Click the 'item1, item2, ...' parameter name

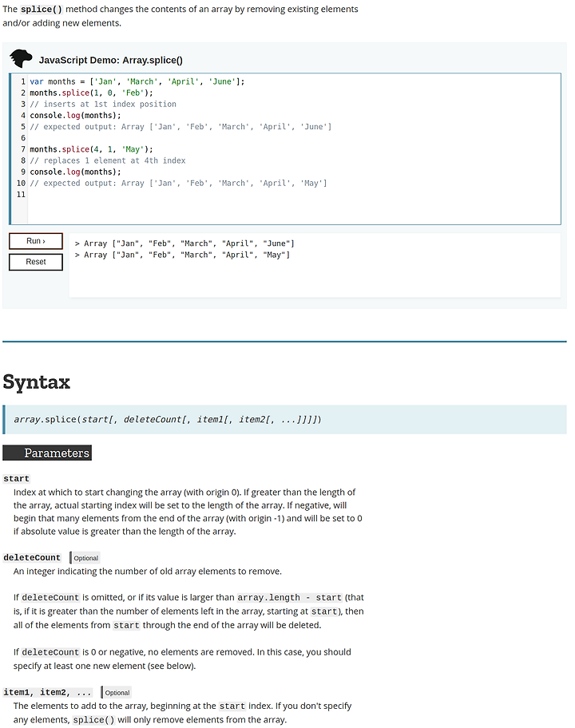pos(47,692)
